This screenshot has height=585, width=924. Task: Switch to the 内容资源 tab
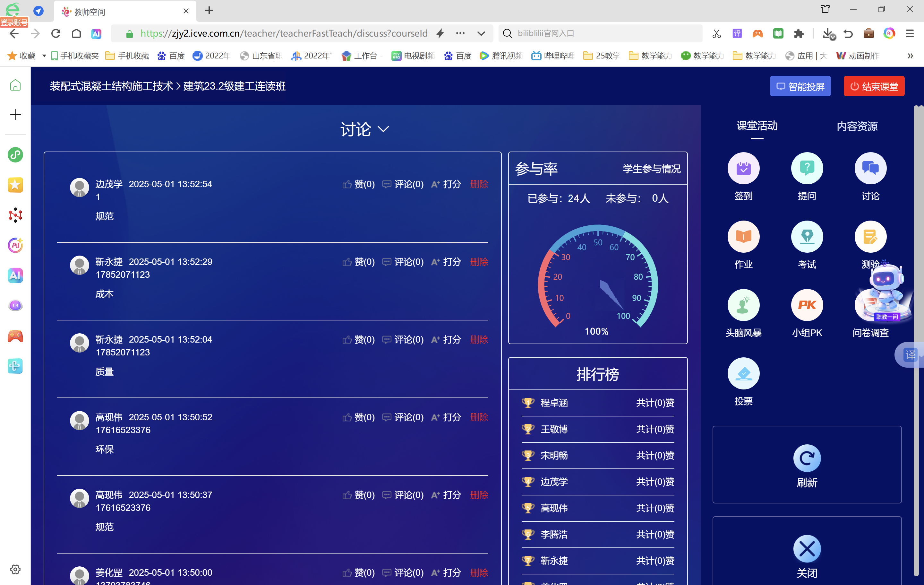(x=857, y=126)
